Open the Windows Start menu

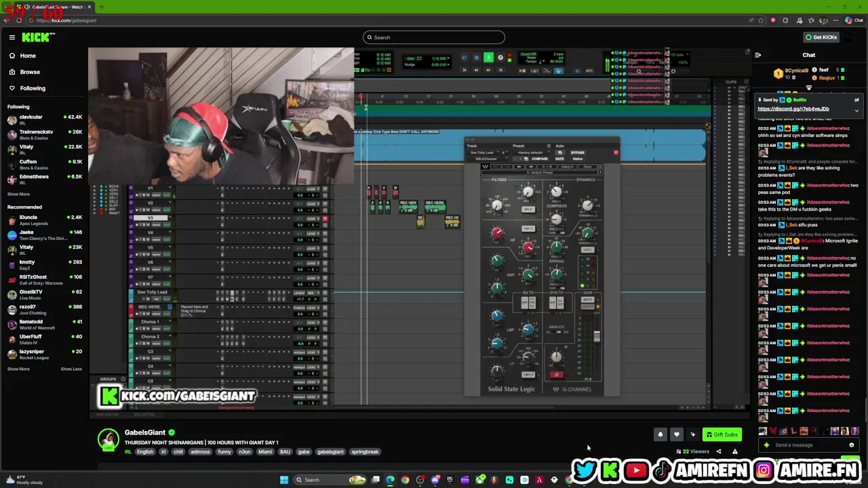pyautogui.click(x=284, y=480)
